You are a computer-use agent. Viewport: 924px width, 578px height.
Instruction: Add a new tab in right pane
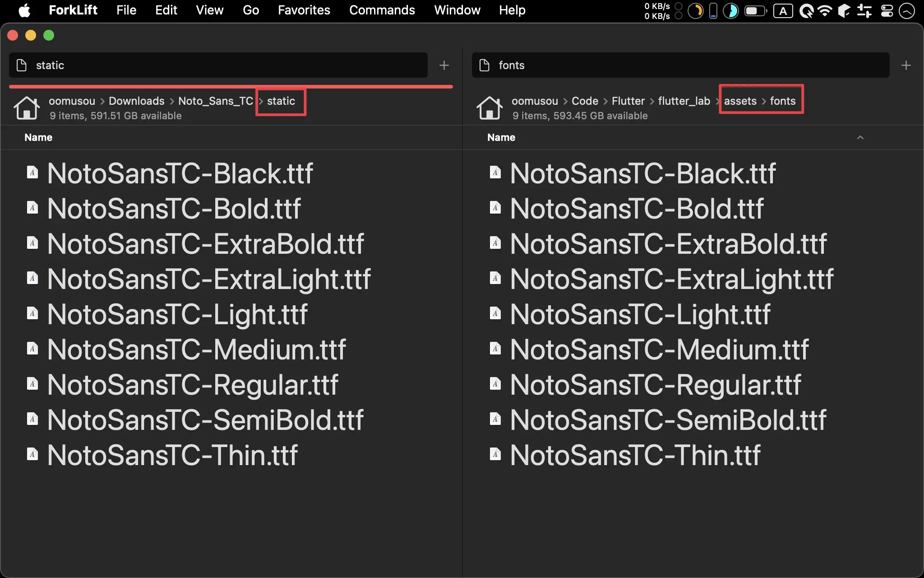point(906,65)
